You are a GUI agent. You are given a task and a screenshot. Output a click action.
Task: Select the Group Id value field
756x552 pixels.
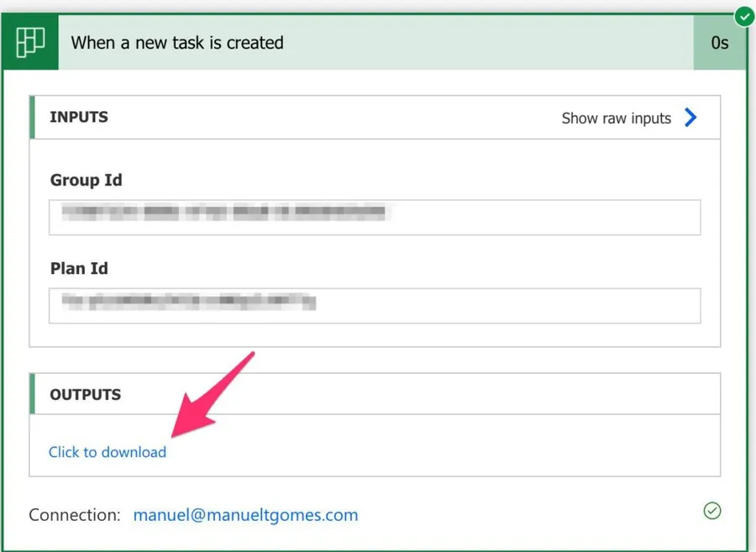click(x=375, y=217)
